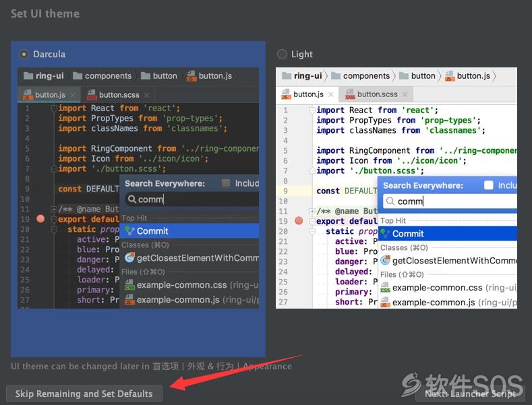This screenshot has width=532, height=405.
Task: Click Next: Launcher Script button
Action: click(x=470, y=394)
